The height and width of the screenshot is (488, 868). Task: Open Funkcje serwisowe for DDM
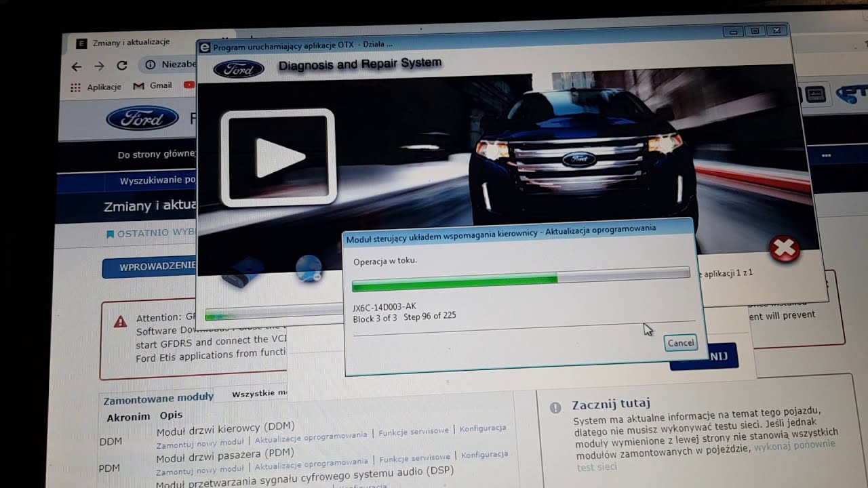point(414,432)
